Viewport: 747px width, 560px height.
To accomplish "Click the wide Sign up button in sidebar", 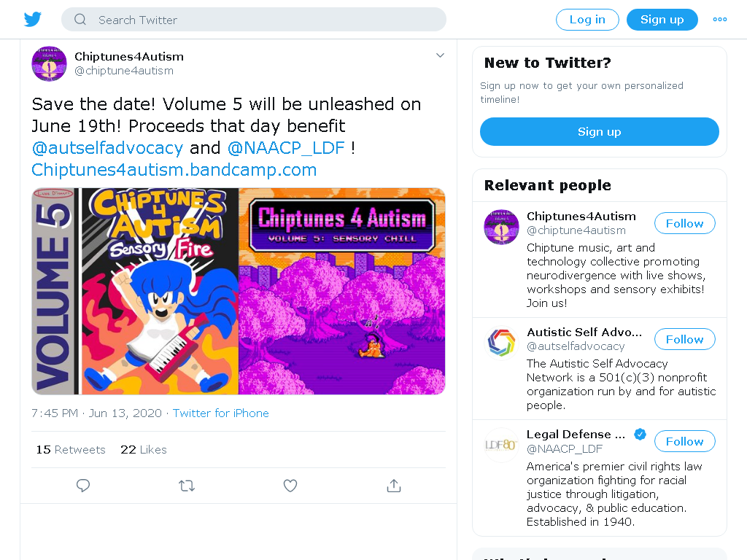I will tap(600, 131).
